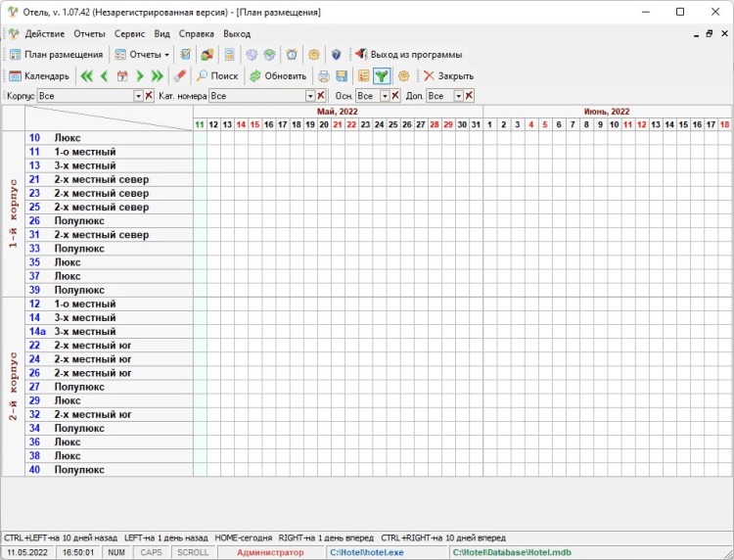Image resolution: width=734 pixels, height=560 pixels.
Task: Click the Закрыть button
Action: coord(448,75)
